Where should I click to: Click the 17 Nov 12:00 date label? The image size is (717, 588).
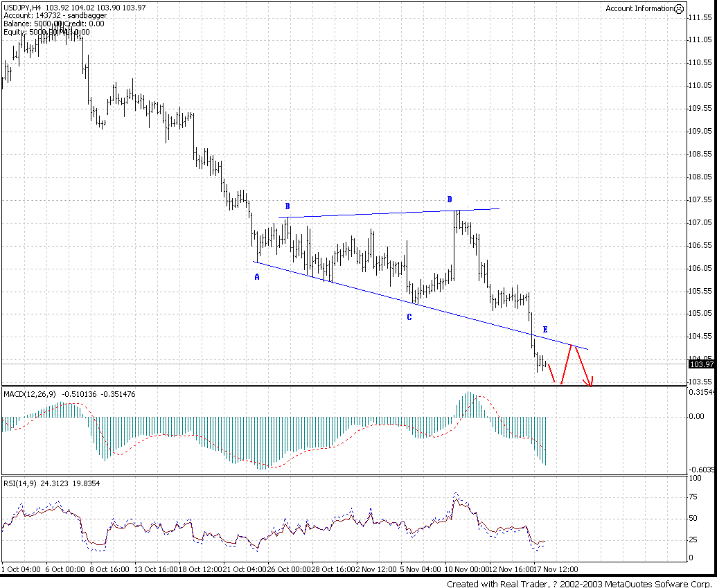tap(556, 569)
